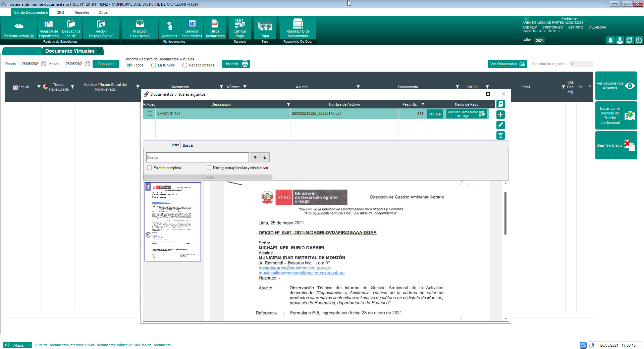Click the Ver Observados button

[x=507, y=64]
